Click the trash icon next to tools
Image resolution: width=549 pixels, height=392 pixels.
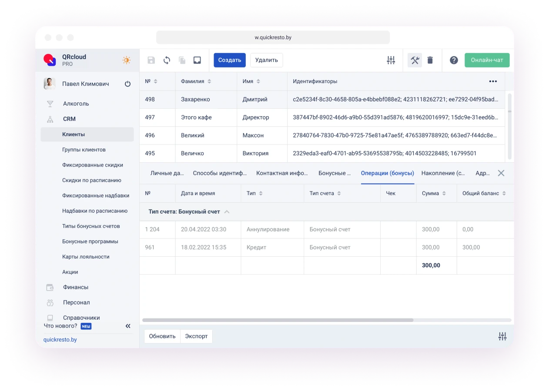[x=430, y=60]
